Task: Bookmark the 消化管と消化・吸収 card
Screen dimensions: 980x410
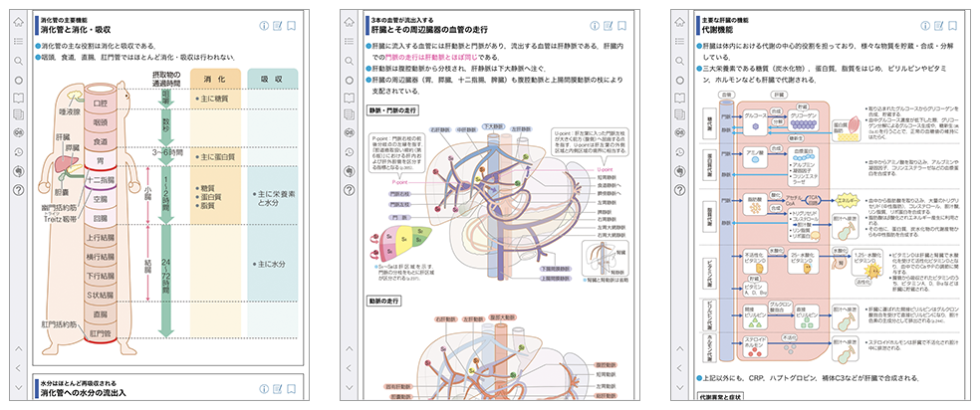Action: click(x=291, y=26)
